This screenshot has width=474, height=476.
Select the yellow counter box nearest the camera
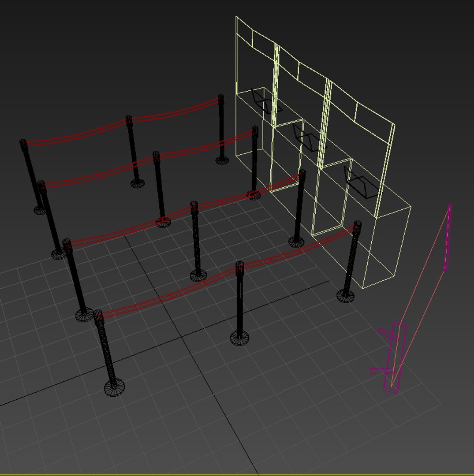coord(362,222)
